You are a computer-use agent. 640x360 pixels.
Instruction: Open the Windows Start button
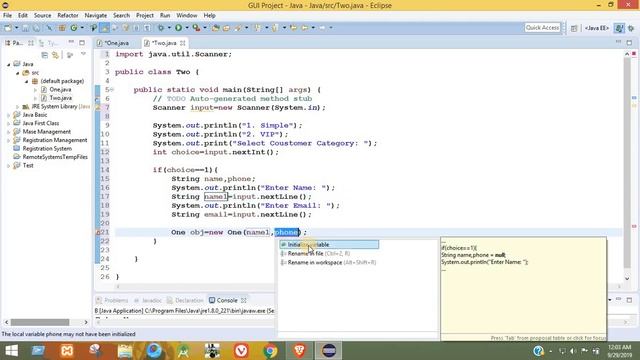pos(11,351)
